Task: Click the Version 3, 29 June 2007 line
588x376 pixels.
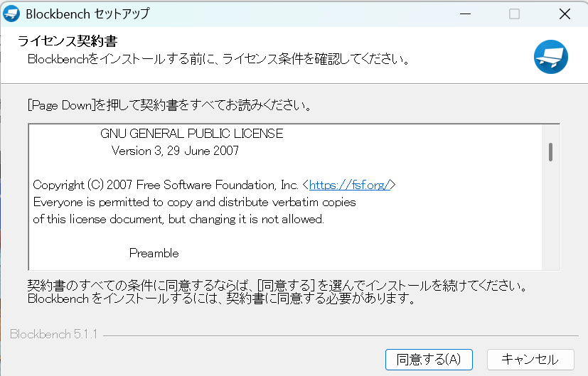Action: tap(175, 151)
